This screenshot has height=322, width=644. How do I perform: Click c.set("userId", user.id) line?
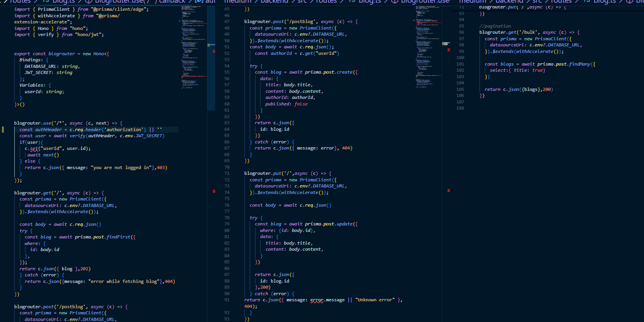(x=58, y=148)
